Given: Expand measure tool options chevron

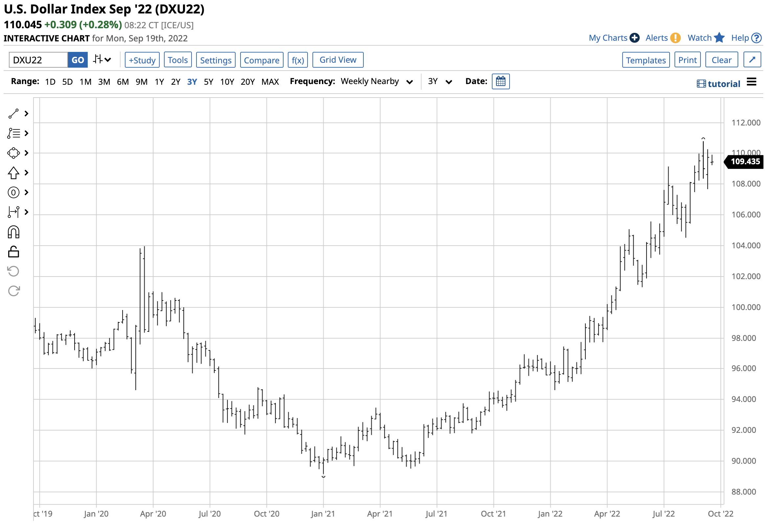Looking at the screenshot, I should click(26, 213).
